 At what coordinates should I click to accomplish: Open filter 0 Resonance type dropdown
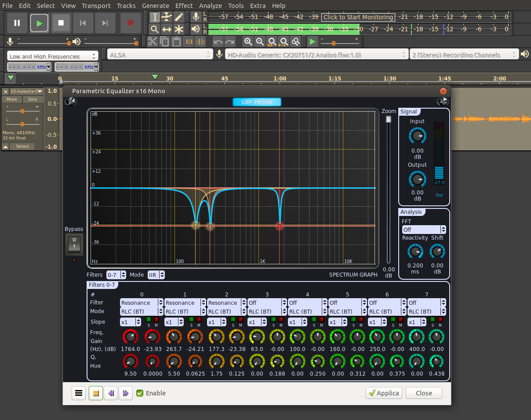tap(141, 303)
